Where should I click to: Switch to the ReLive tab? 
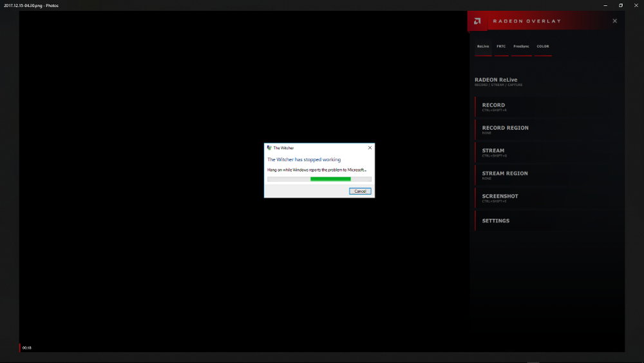pyautogui.click(x=483, y=46)
